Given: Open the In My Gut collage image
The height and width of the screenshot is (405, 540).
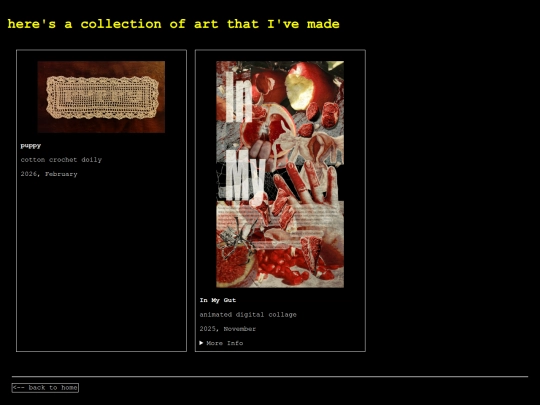Looking at the screenshot, I should pyautogui.click(x=280, y=174).
